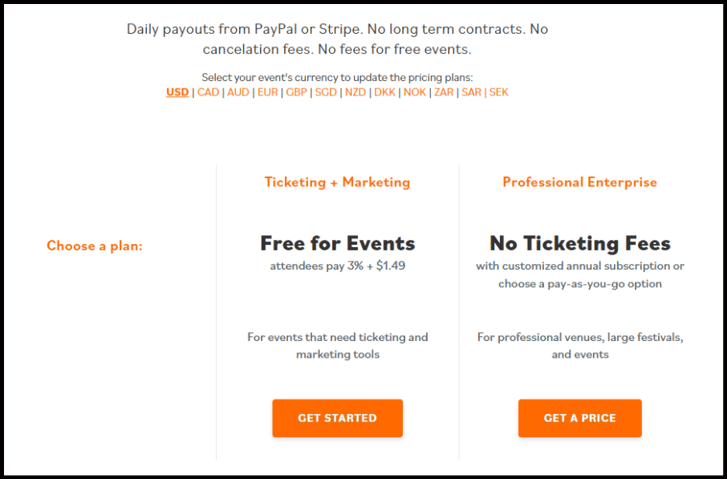
Task: Click the Choose a plan label
Action: click(94, 245)
